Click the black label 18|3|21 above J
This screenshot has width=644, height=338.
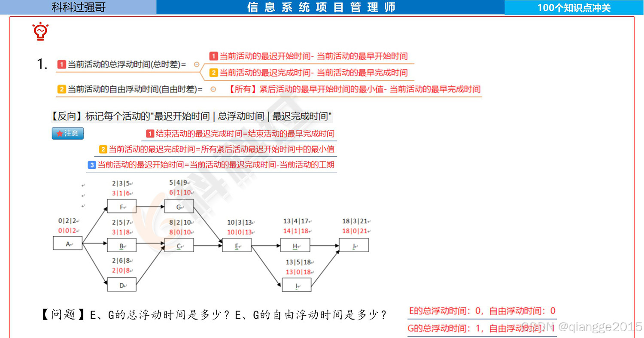(355, 221)
